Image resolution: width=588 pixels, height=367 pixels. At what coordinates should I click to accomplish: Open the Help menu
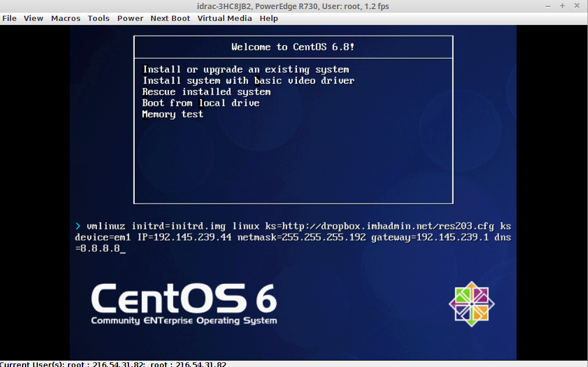click(268, 18)
